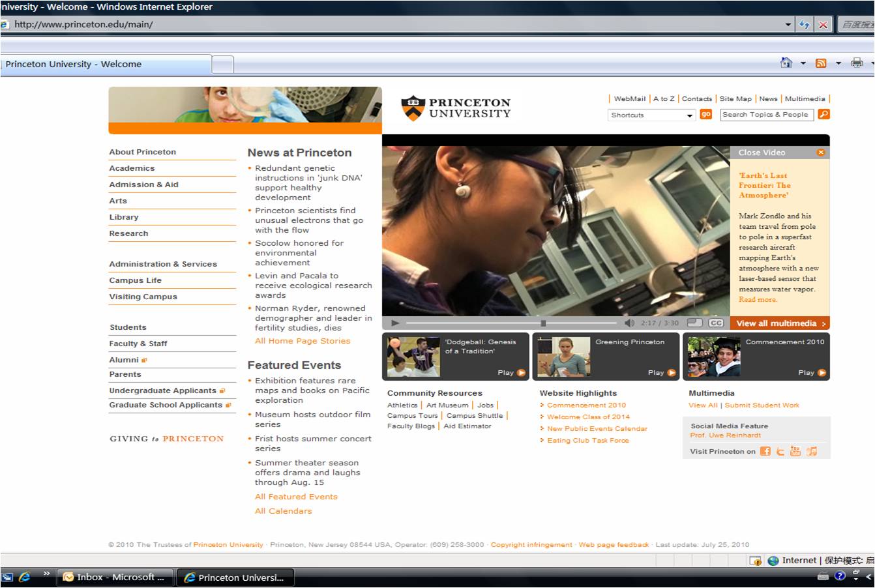The height and width of the screenshot is (588, 875).
Task: Click the browser Home icon
Action: click(786, 63)
